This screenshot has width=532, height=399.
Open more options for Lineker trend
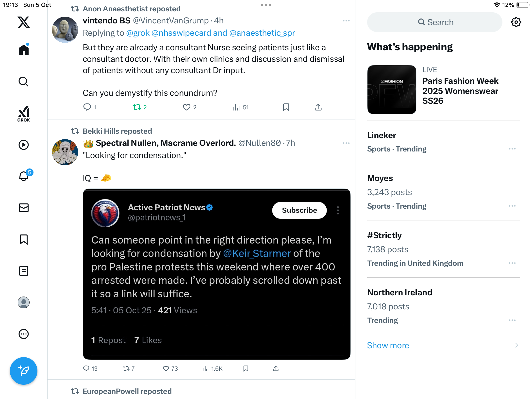[512, 149]
